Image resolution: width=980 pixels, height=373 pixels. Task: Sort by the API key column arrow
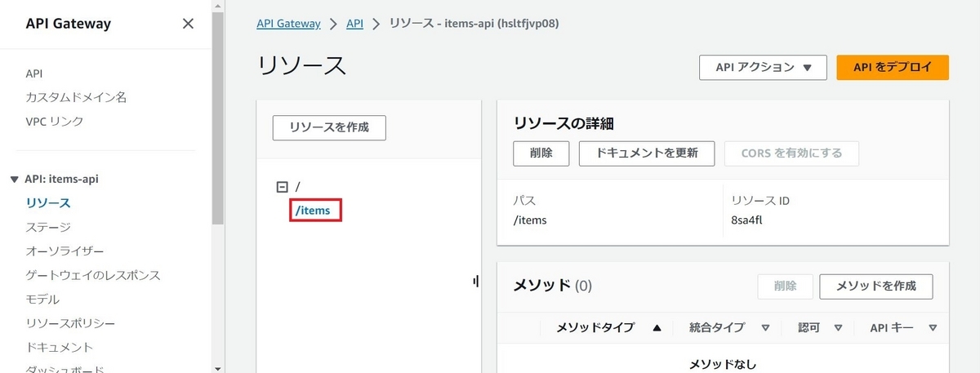pyautogui.click(x=933, y=328)
